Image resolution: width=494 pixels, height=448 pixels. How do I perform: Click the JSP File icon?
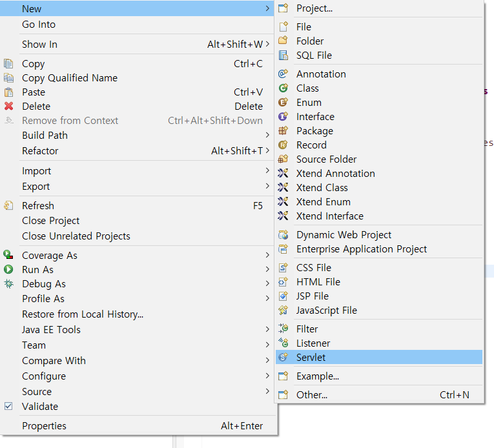coord(283,296)
